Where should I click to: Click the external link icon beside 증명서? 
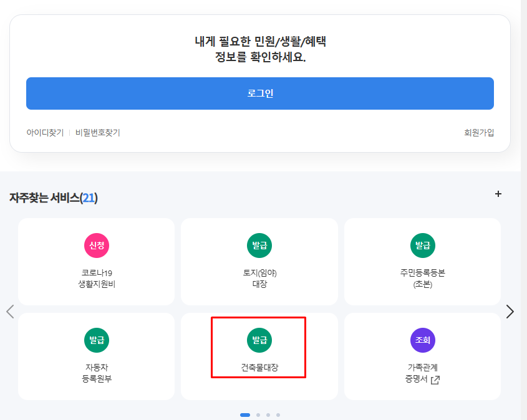(435, 379)
